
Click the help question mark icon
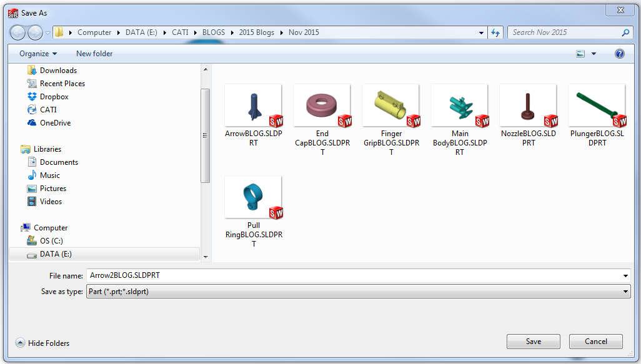[x=619, y=54]
